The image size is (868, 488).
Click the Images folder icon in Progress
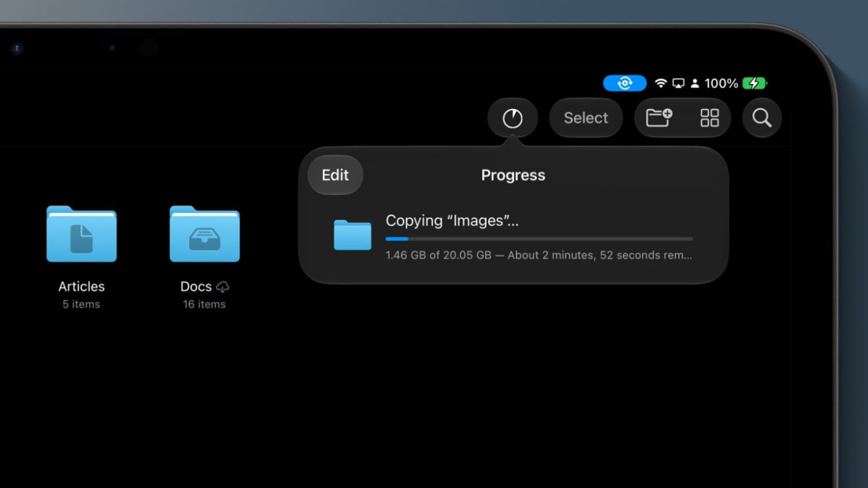tap(353, 235)
